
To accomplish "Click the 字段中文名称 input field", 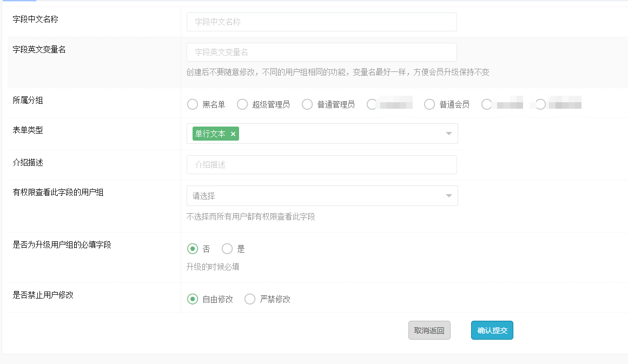I will point(321,22).
